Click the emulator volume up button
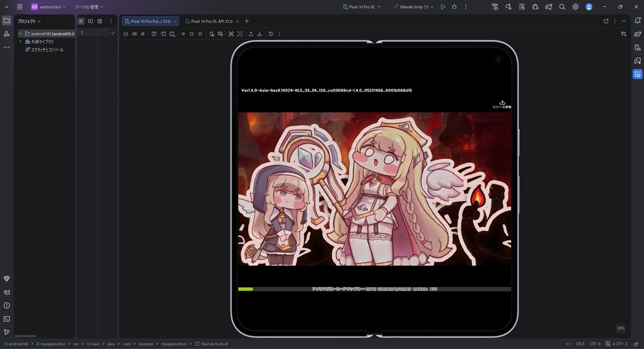 [134, 34]
